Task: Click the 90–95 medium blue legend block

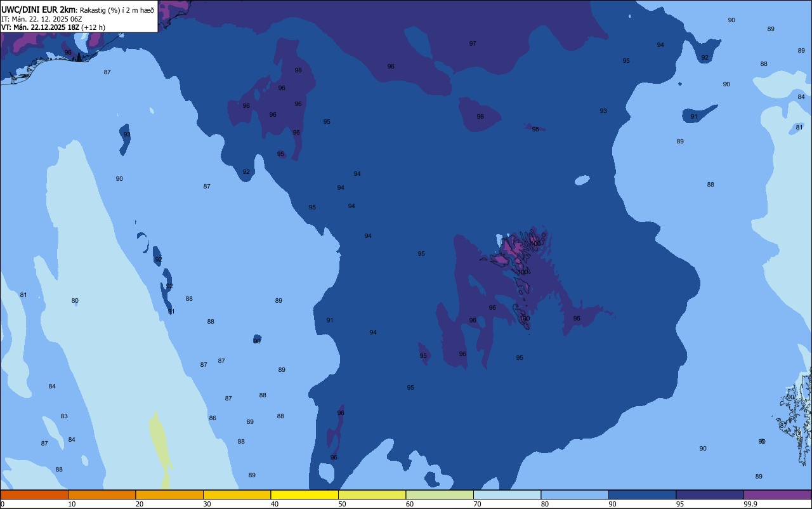Action: 642,494
